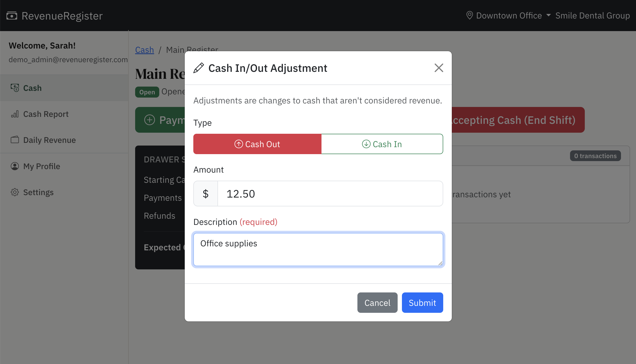Screen dimensions: 636x364
Task: Click the Cash Report bar chart icon
Action: [15, 114]
